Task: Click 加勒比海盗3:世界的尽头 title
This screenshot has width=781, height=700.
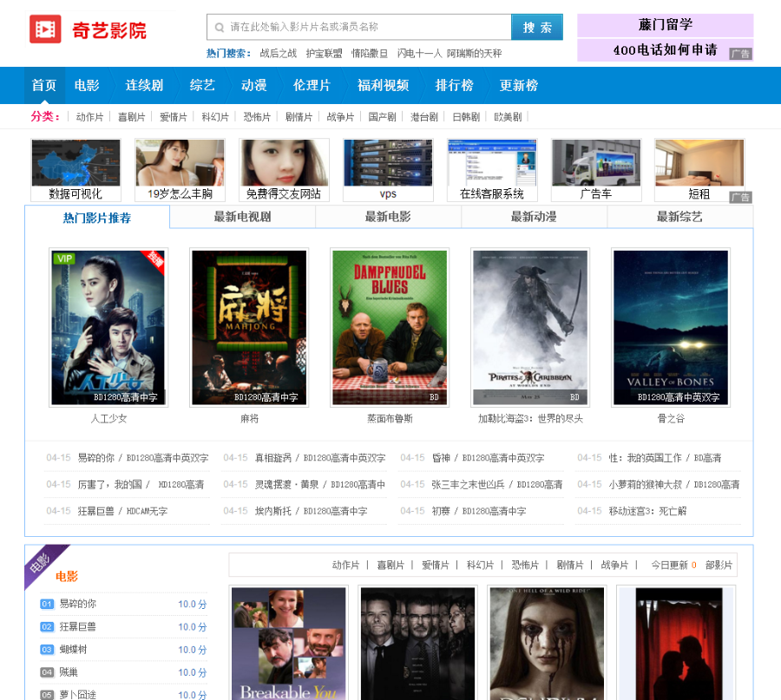Action: [530, 419]
